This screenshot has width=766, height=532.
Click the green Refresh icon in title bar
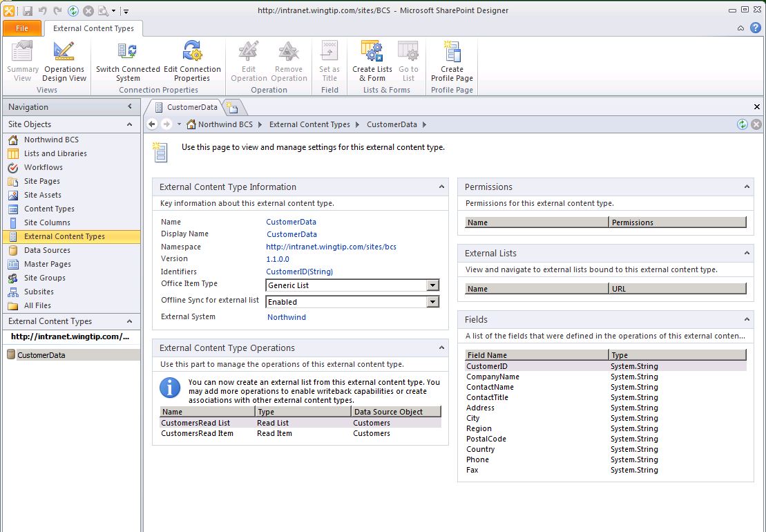(73, 10)
